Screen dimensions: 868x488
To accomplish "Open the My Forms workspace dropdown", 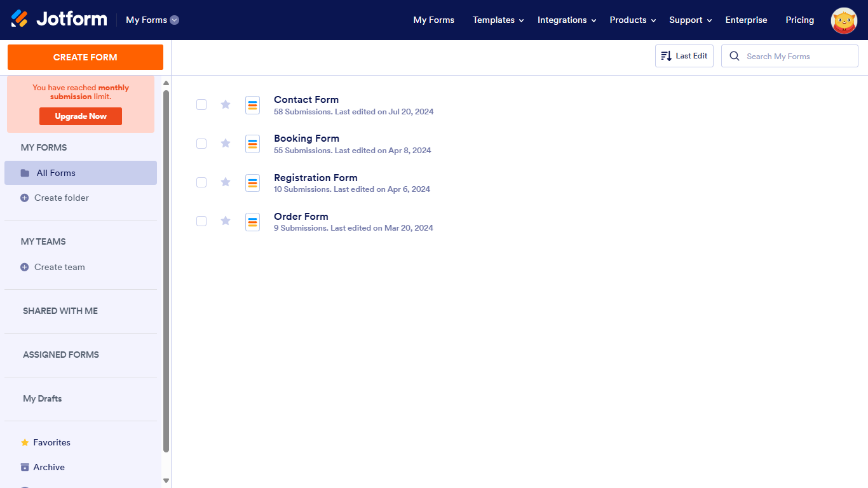I will 153,20.
